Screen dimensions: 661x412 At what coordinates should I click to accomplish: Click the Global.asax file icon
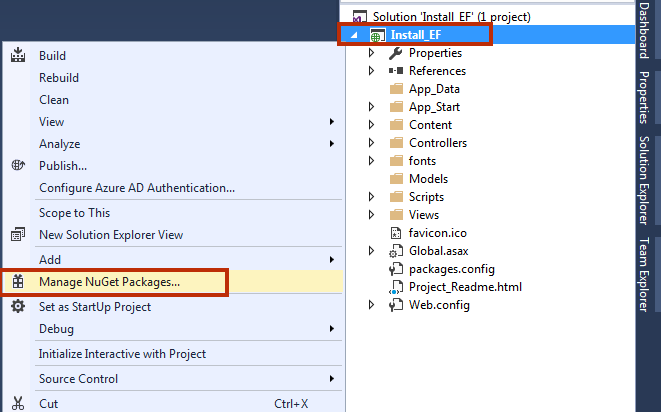[395, 251]
